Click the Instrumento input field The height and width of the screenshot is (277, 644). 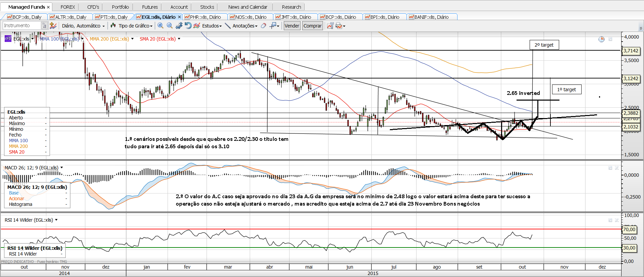click(x=22, y=25)
